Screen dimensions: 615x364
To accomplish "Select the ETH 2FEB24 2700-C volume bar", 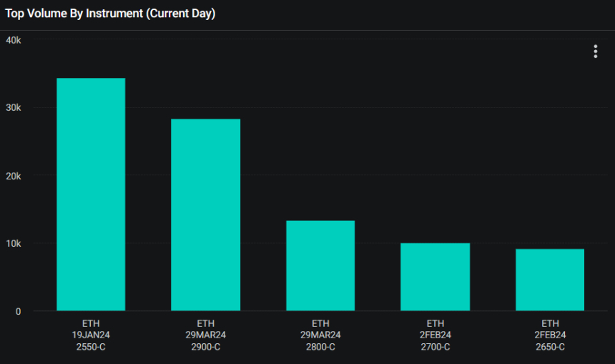I will point(435,277).
